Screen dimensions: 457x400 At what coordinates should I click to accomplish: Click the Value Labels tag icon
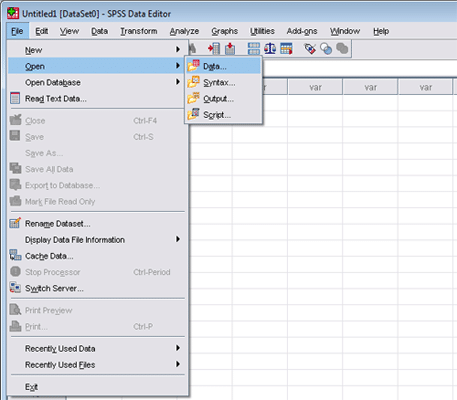310,49
